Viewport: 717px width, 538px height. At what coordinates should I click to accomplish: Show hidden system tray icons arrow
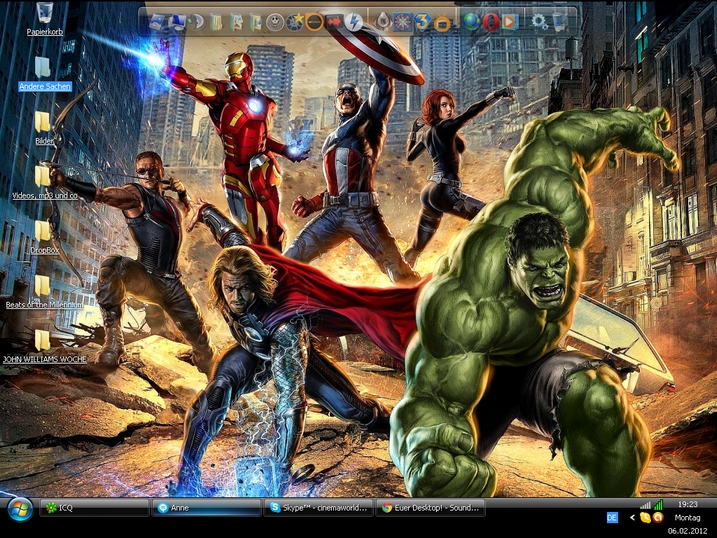tap(632, 518)
